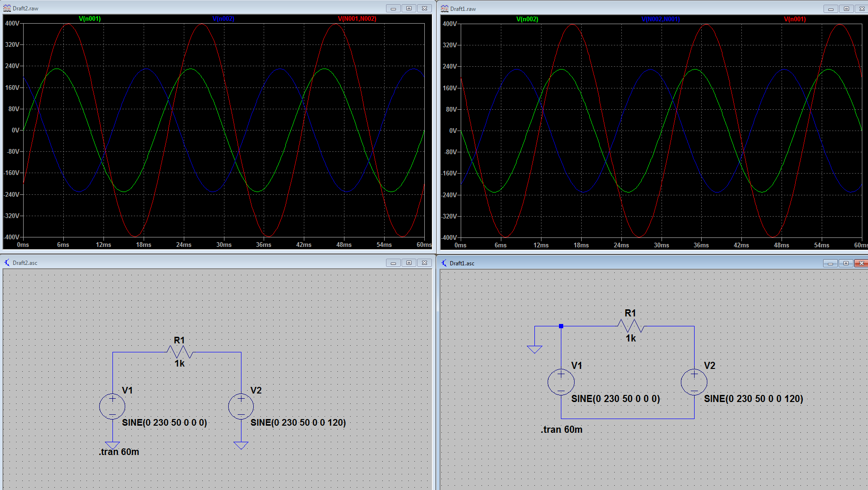The width and height of the screenshot is (868, 490).
Task: Select voltage source V2 symbol in Draft2.asc
Action: (x=241, y=406)
